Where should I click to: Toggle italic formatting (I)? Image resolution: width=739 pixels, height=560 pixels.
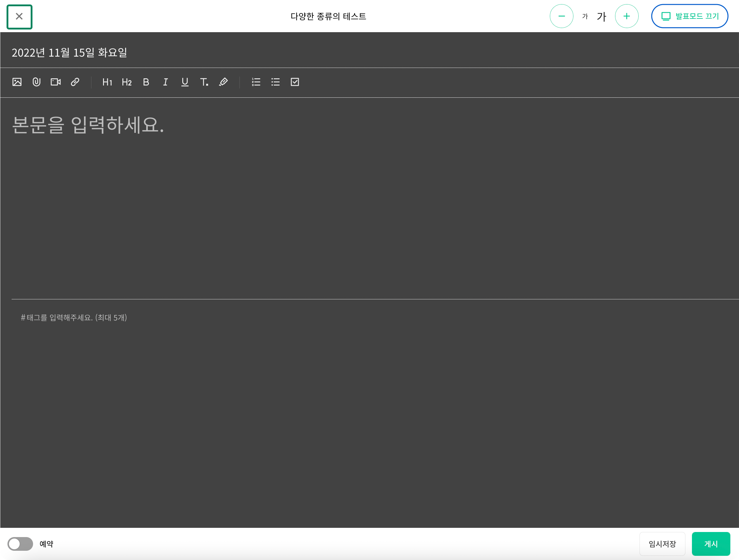pyautogui.click(x=165, y=82)
